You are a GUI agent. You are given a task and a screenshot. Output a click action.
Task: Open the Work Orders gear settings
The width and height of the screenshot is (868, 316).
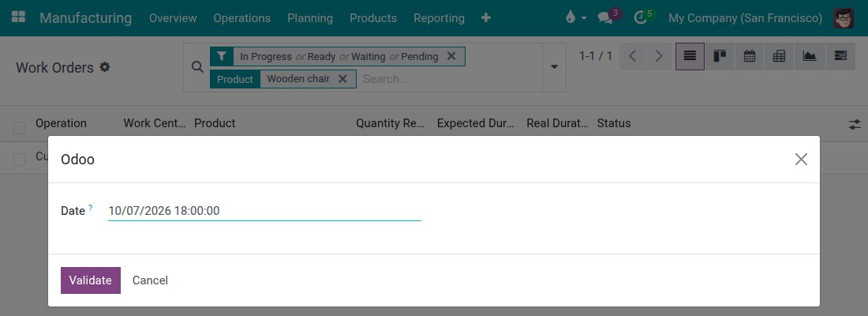105,67
